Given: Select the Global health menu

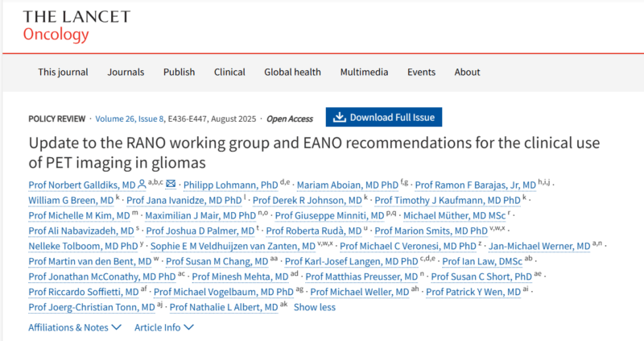Looking at the screenshot, I should 292,72.
